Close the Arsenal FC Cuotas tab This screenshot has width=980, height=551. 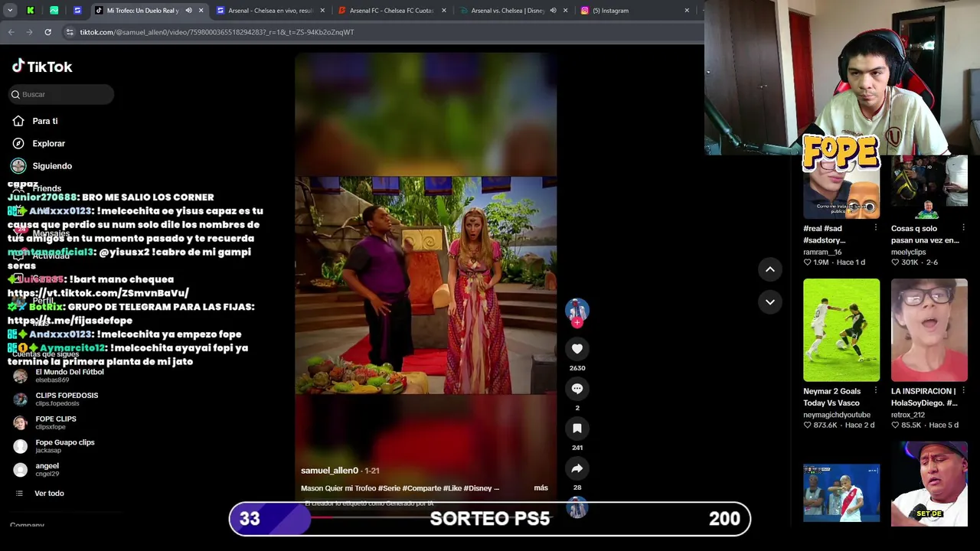pyautogui.click(x=444, y=11)
